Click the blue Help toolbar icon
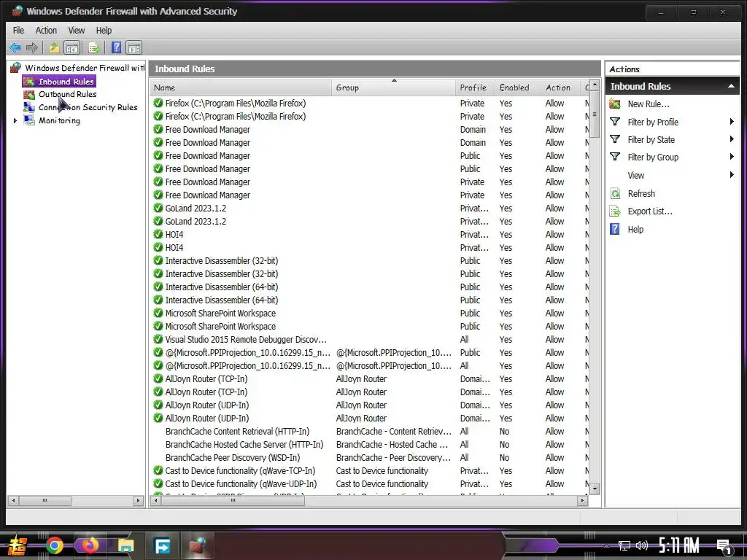Image resolution: width=747 pixels, height=560 pixels. point(116,47)
